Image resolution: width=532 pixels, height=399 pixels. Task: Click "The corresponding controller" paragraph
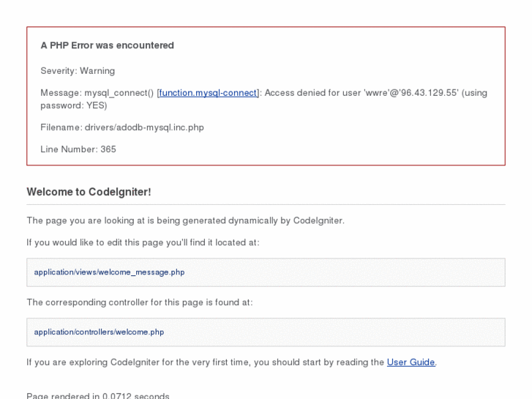pyautogui.click(x=139, y=302)
